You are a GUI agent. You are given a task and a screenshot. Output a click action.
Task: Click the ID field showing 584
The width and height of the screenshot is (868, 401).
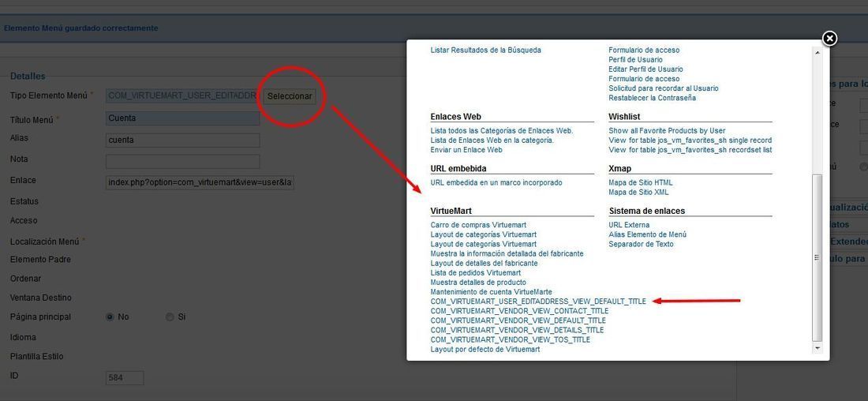pyautogui.click(x=125, y=378)
